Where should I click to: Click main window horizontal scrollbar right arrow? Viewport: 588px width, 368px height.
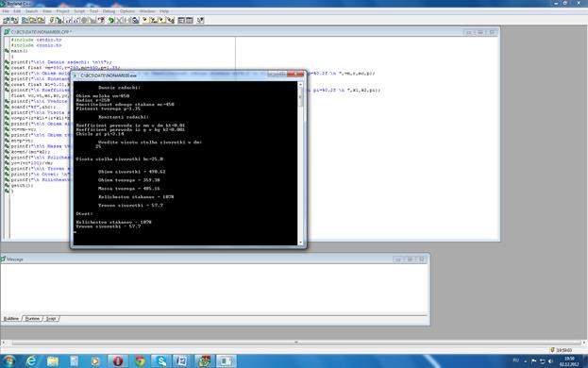tap(584, 343)
